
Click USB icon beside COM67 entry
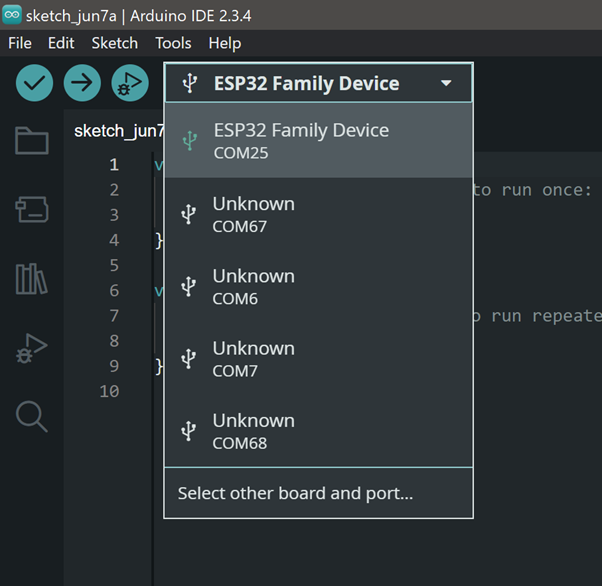click(x=189, y=214)
